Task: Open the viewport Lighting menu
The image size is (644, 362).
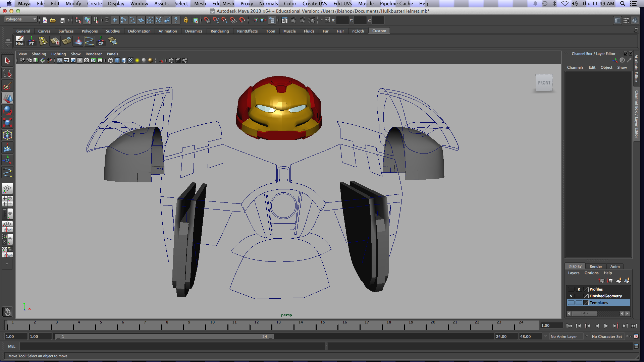Action: click(58, 54)
